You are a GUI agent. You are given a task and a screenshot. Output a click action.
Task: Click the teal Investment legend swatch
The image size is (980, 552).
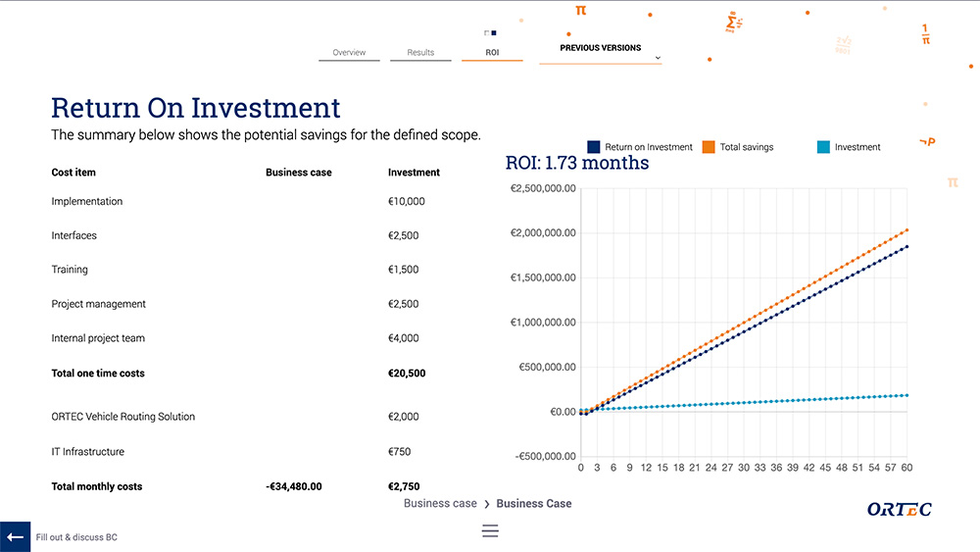coord(823,147)
